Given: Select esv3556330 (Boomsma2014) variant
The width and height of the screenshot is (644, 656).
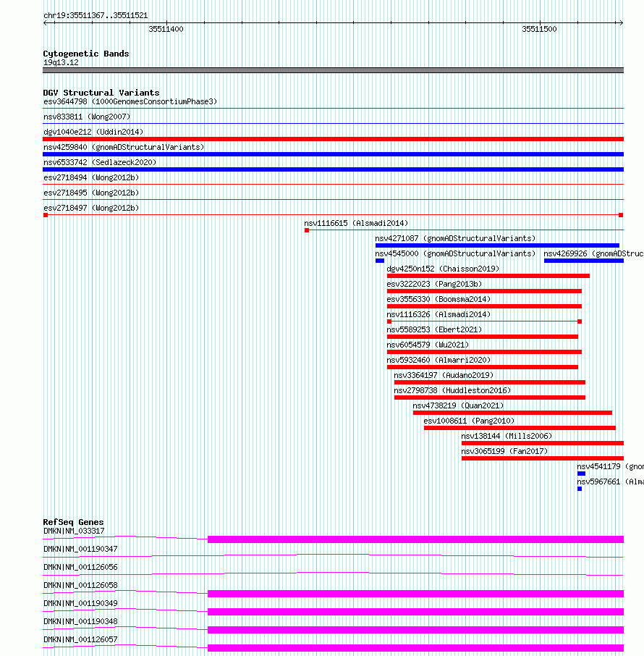Looking at the screenshot, I should click(438, 299).
